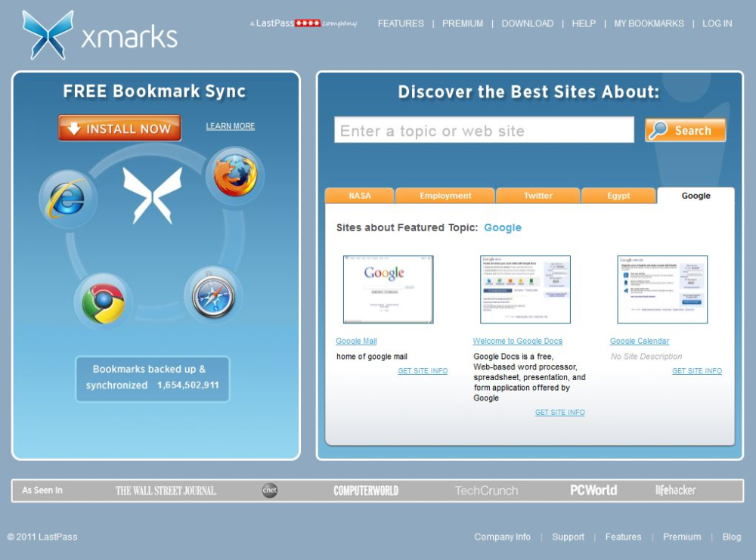
Task: Open My Bookmarks from the top menu
Action: coord(649,23)
